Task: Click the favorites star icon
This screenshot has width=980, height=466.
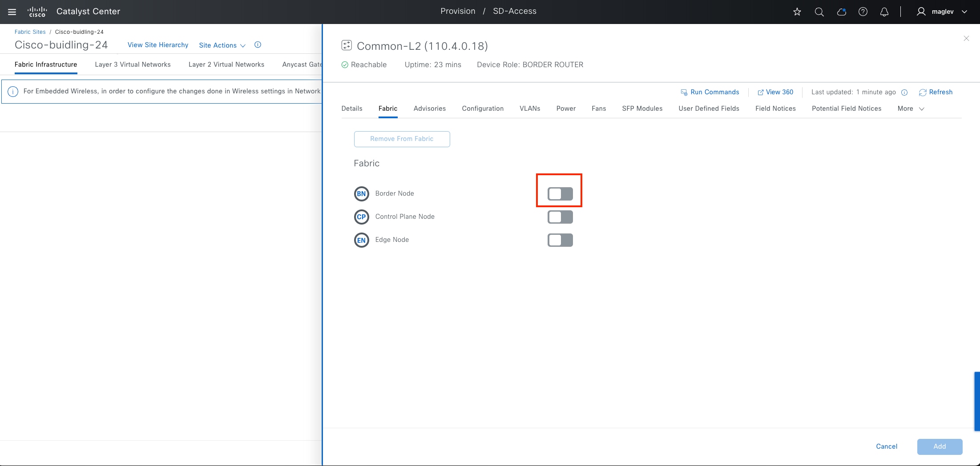Action: tap(797, 12)
